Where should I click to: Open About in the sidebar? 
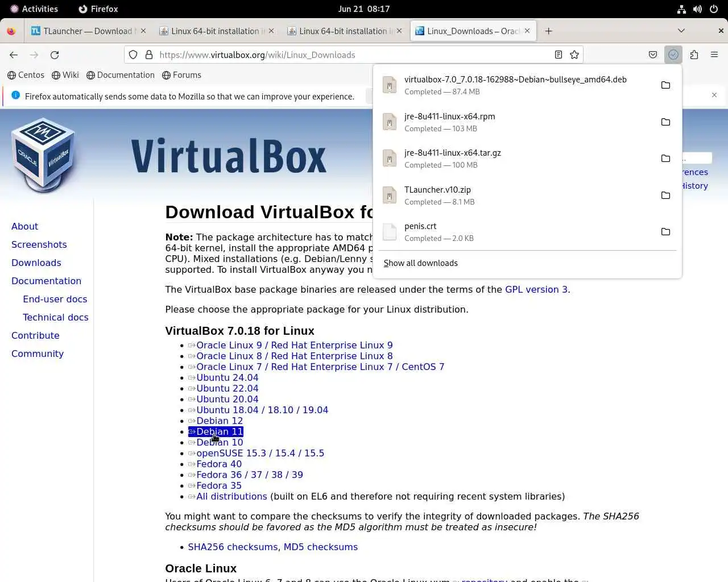(x=24, y=226)
